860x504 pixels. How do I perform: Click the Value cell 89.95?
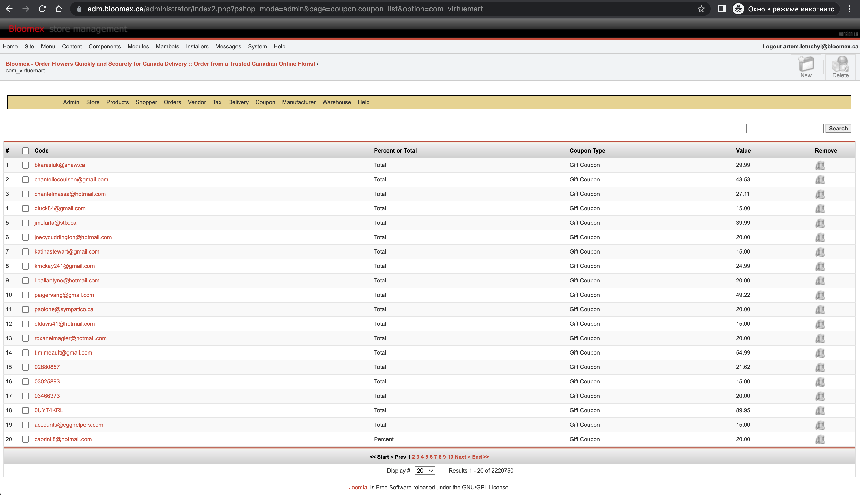[x=743, y=410]
